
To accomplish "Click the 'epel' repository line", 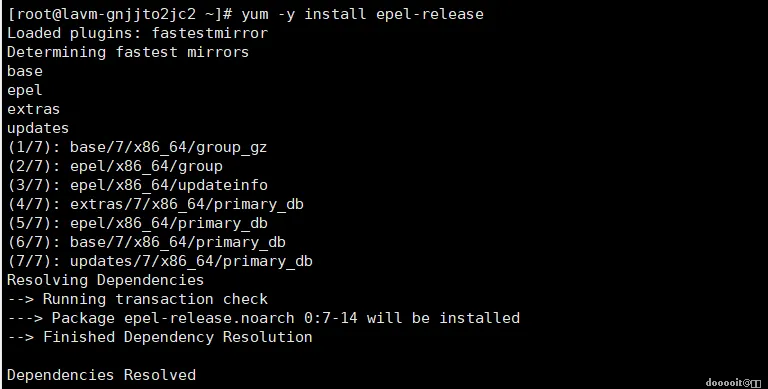I will click(x=24, y=90).
